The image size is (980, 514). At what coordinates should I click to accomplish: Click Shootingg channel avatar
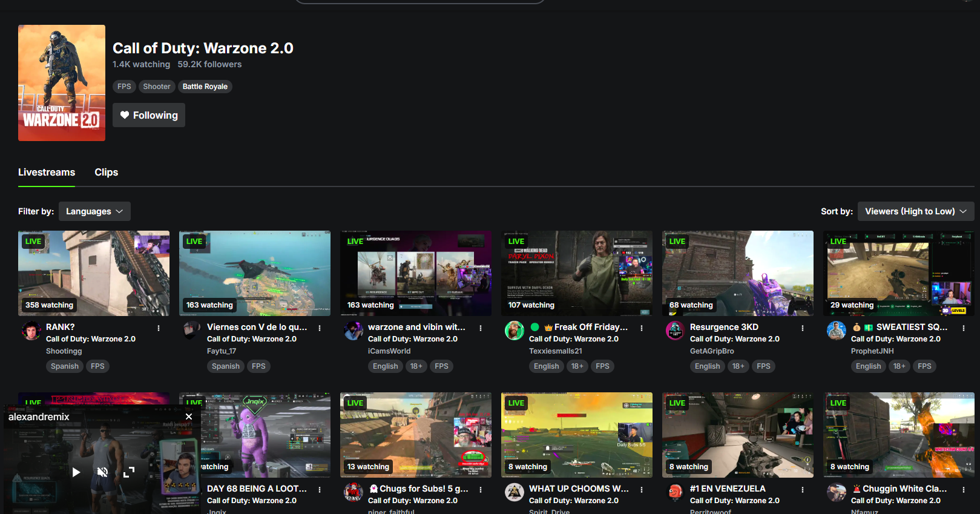tap(31, 331)
